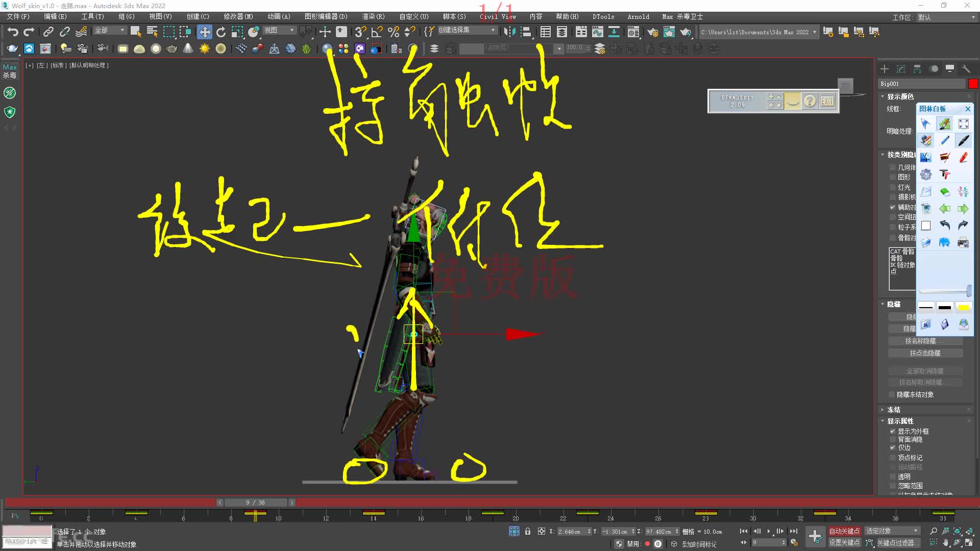This screenshot has width=980, height=551.
Task: Select the blue pencil tool in whiteboard panel
Action: (945, 140)
